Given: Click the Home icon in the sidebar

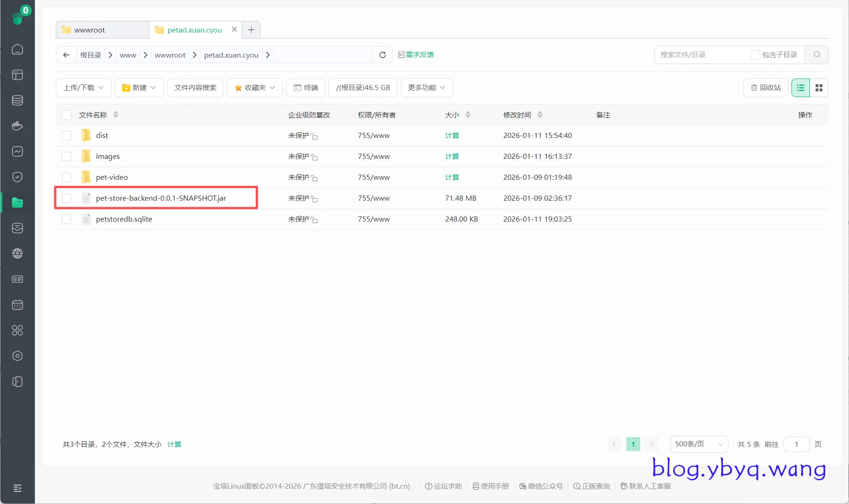Looking at the screenshot, I should click(17, 49).
